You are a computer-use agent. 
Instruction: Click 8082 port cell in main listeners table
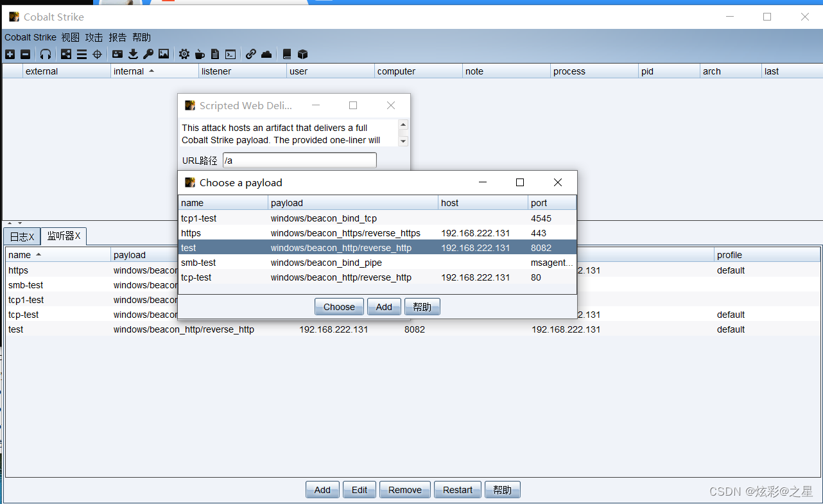tap(415, 329)
